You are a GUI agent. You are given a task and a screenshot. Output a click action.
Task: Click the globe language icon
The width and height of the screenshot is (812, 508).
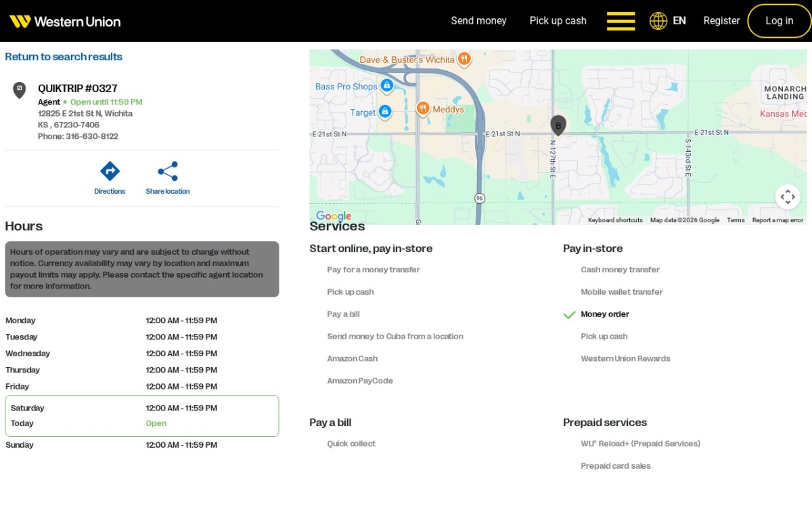(x=658, y=21)
